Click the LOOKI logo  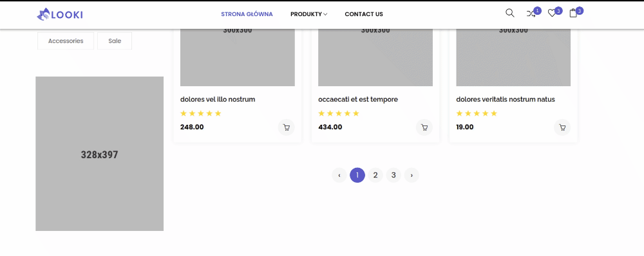(x=60, y=14)
